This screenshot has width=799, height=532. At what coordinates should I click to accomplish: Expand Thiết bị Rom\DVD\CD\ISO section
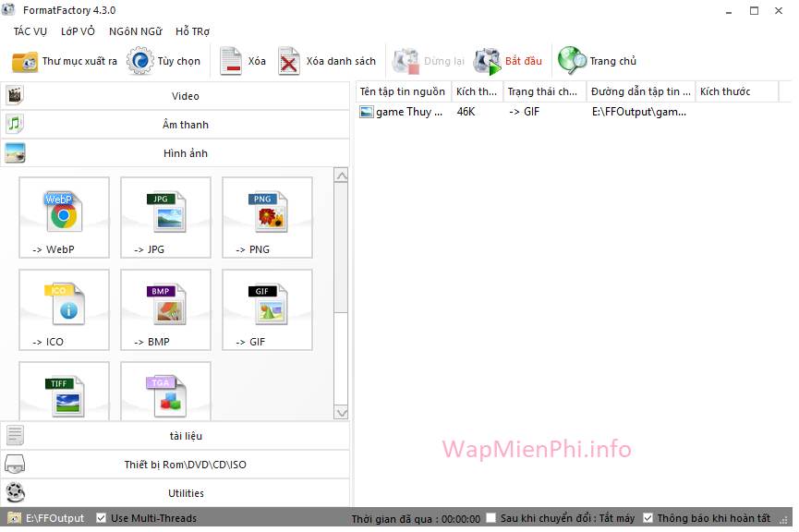pos(176,465)
